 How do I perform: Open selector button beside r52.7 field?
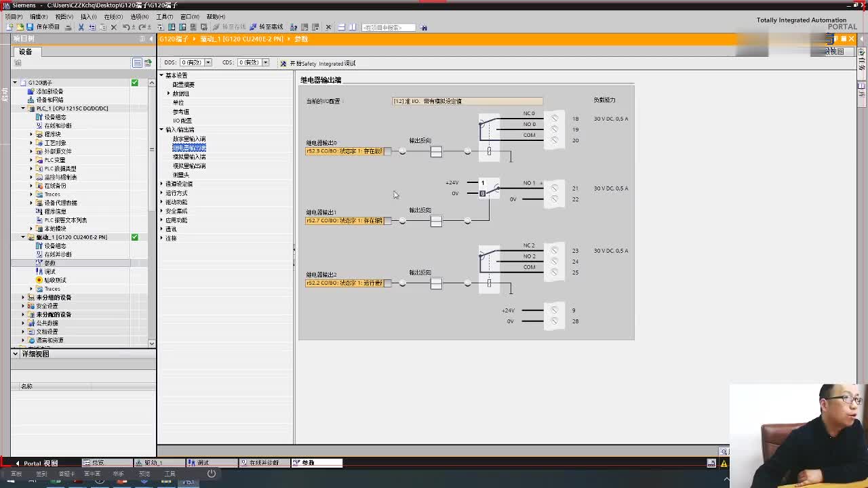[387, 221]
